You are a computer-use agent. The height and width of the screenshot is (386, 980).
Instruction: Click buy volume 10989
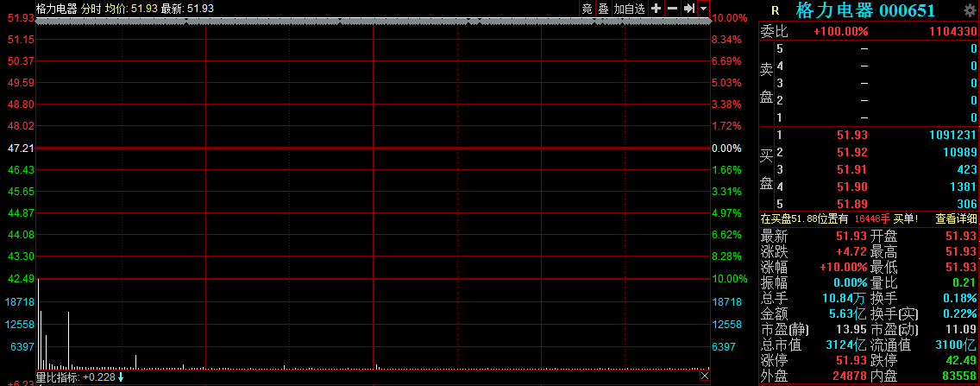pos(961,152)
